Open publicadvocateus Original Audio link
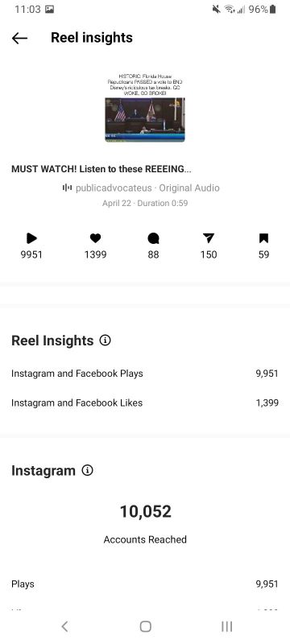 click(147, 188)
